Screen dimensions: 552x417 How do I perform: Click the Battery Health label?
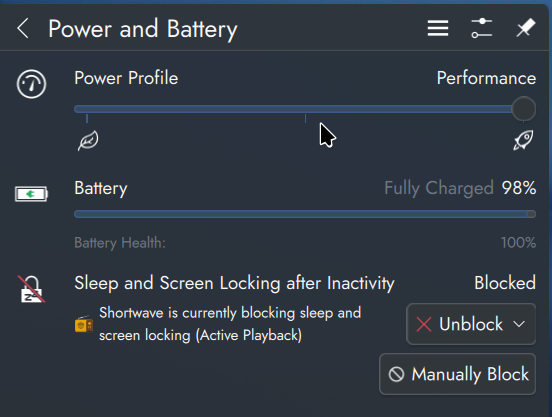[x=120, y=243]
